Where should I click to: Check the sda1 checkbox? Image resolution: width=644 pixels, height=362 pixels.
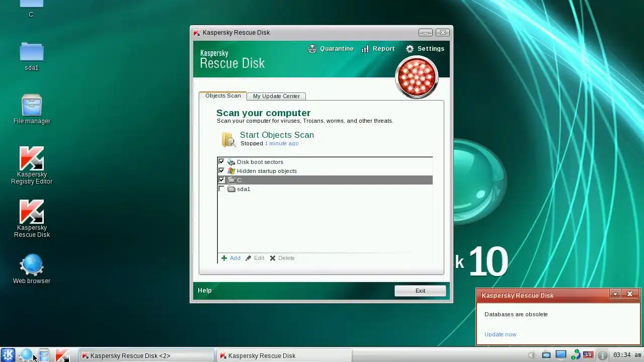221,189
